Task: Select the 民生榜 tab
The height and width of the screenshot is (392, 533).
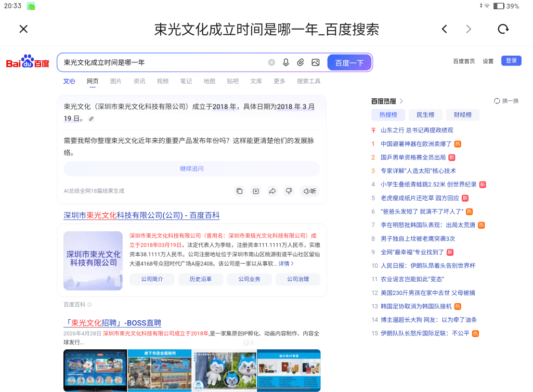Action: (x=425, y=115)
